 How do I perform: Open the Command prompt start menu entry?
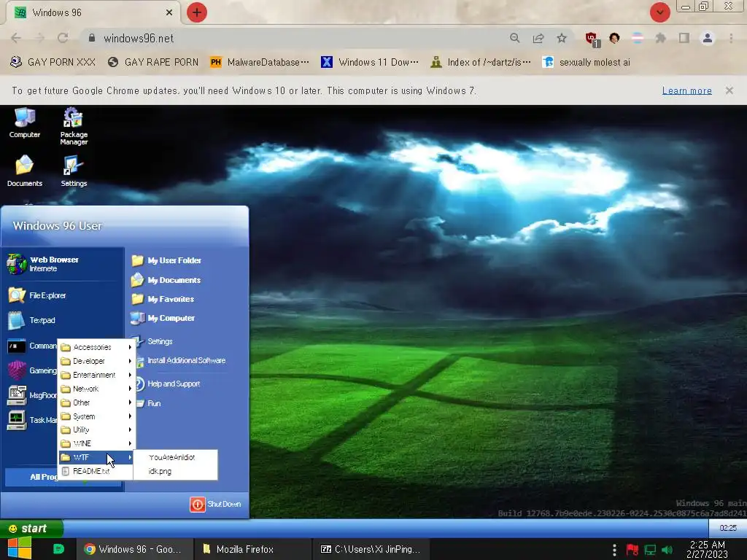[x=31, y=346]
